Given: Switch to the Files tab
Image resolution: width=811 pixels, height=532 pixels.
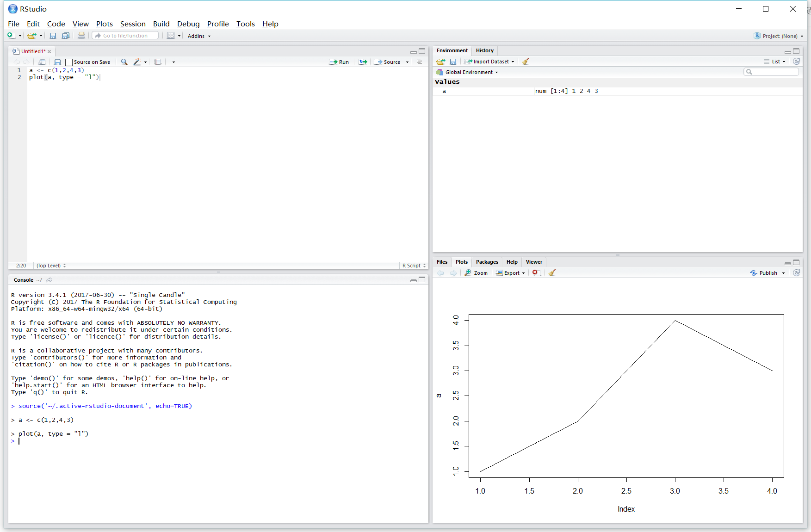Looking at the screenshot, I should click(x=442, y=262).
